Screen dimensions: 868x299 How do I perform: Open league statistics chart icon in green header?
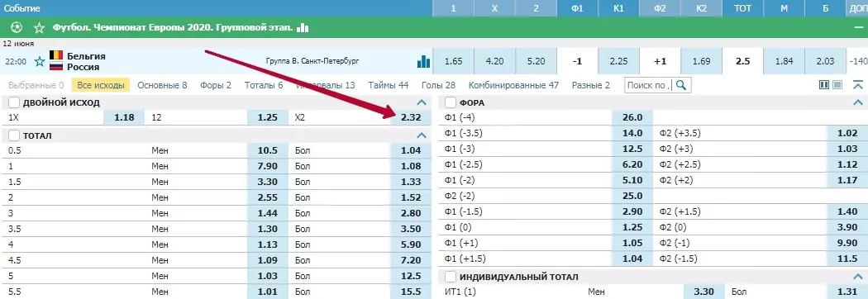[303, 27]
